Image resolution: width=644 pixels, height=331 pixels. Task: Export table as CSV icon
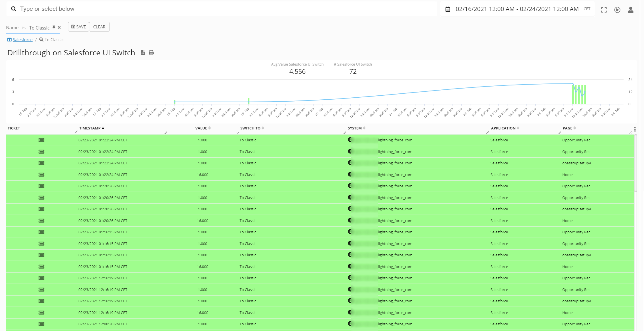click(143, 53)
